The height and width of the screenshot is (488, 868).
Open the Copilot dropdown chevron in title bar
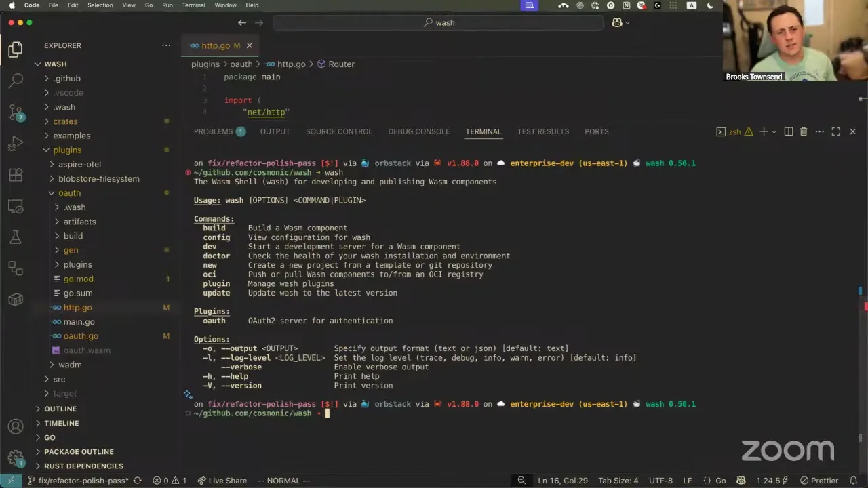pos(627,22)
